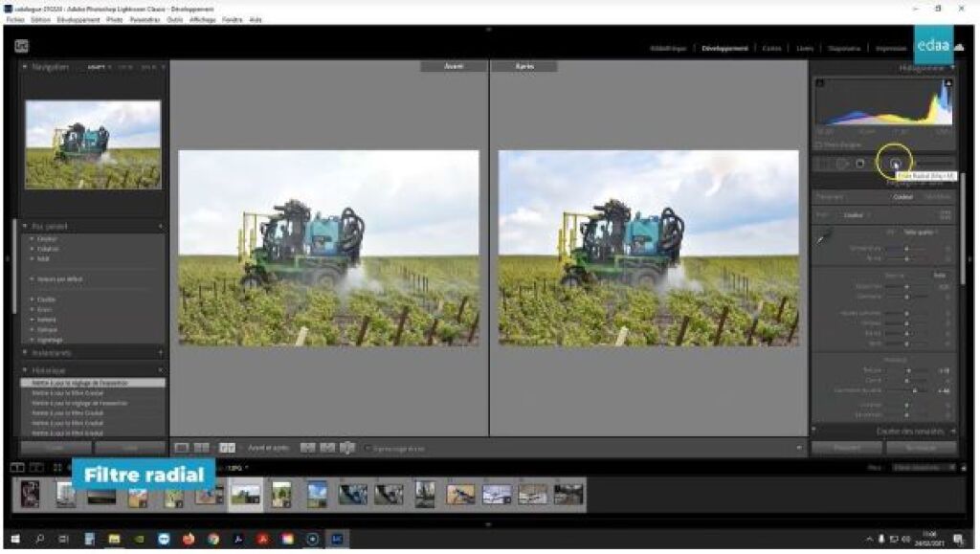Select the Crop Overlay tool
Screen dimensions: 980x554
tap(824, 164)
